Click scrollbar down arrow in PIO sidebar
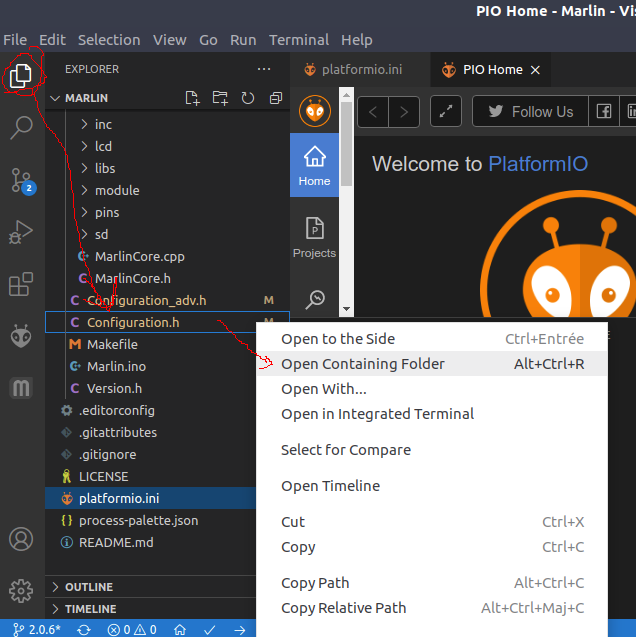The width and height of the screenshot is (636, 637). pyautogui.click(x=346, y=309)
